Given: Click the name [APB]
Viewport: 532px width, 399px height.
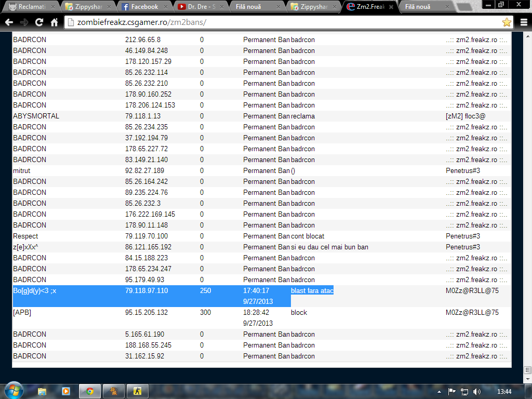Looking at the screenshot, I should point(22,312).
